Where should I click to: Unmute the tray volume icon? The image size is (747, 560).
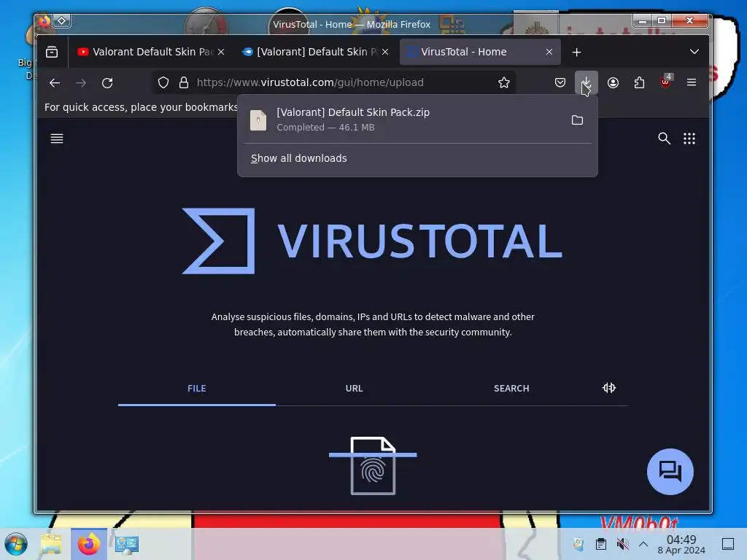622,544
